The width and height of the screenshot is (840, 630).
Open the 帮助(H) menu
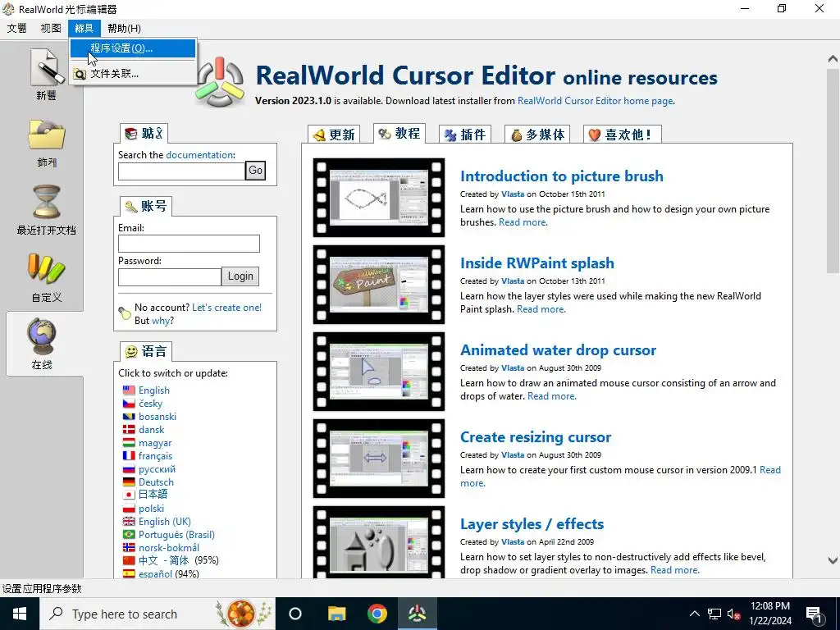tap(124, 29)
